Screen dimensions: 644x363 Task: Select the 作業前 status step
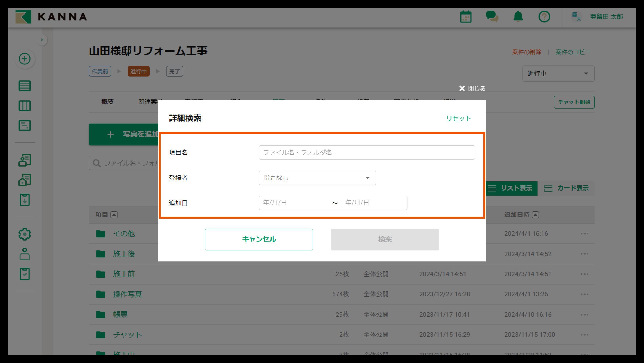(100, 72)
